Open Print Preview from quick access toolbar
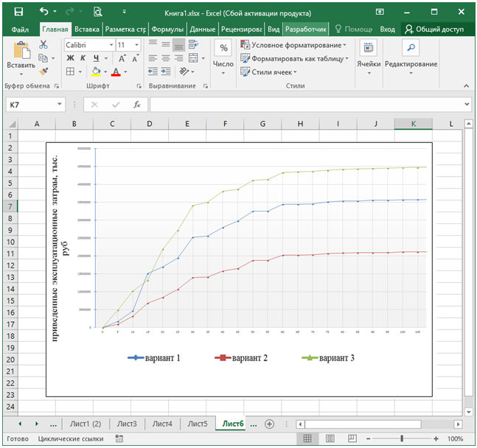Image resolution: width=477 pixels, height=448 pixels. [x=97, y=12]
